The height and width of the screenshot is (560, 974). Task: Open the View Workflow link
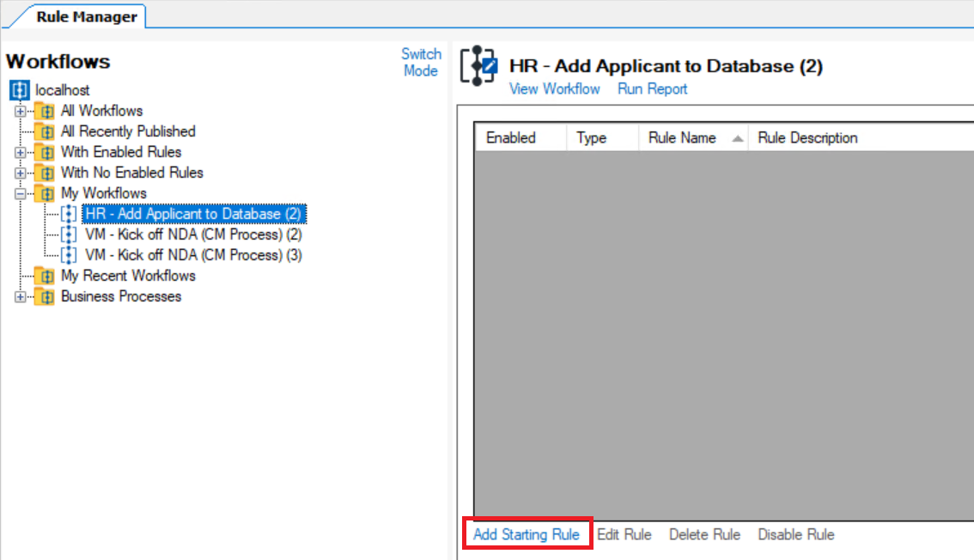coord(554,89)
